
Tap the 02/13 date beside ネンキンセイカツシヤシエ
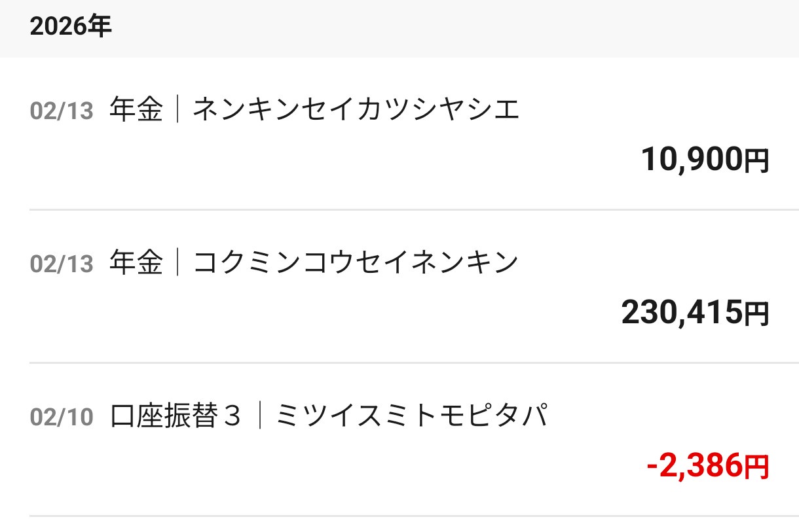click(62, 111)
